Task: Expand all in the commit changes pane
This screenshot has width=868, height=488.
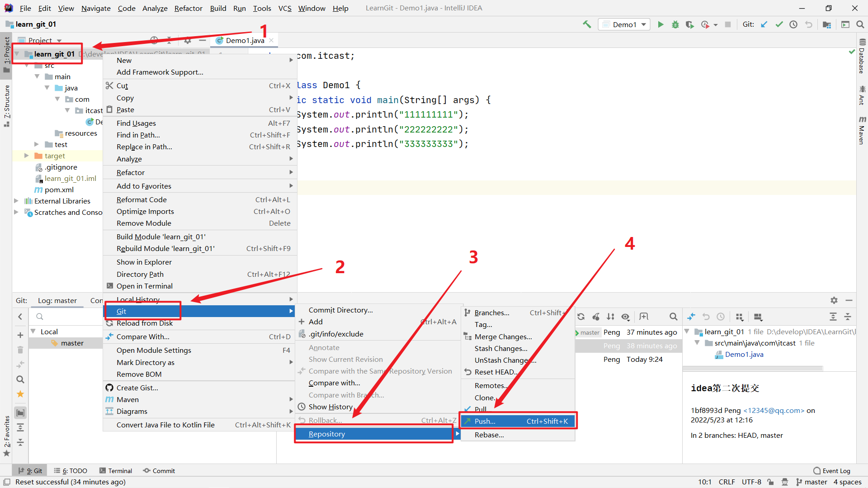Action: [833, 317]
